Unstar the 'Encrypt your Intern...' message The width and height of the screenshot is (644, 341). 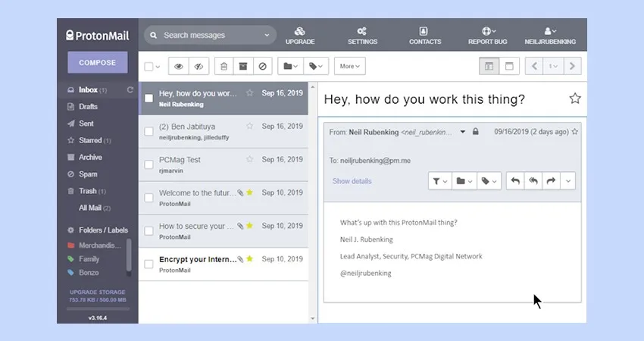249,259
